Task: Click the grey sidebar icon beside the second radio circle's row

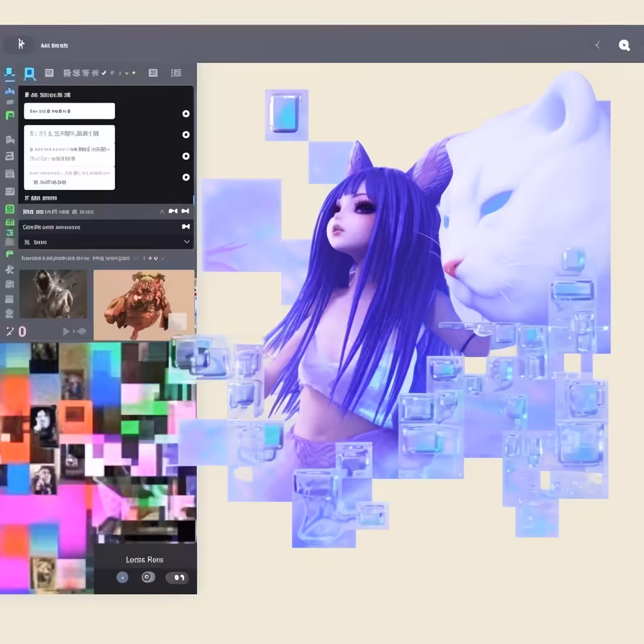Action: point(10,140)
